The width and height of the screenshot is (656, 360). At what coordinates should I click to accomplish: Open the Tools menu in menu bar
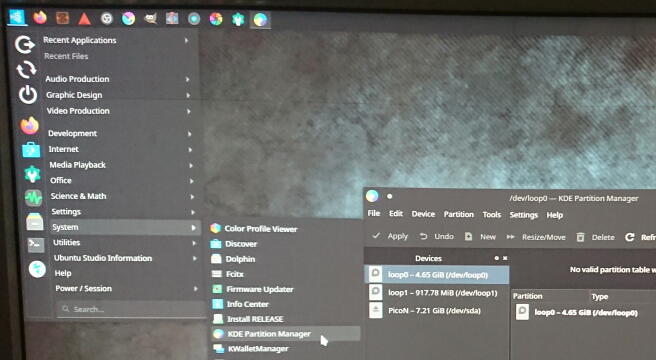point(492,215)
